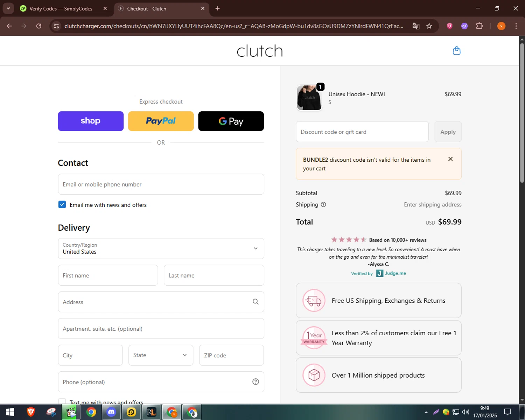
Task: View site information icon in address bar
Action: click(56, 26)
